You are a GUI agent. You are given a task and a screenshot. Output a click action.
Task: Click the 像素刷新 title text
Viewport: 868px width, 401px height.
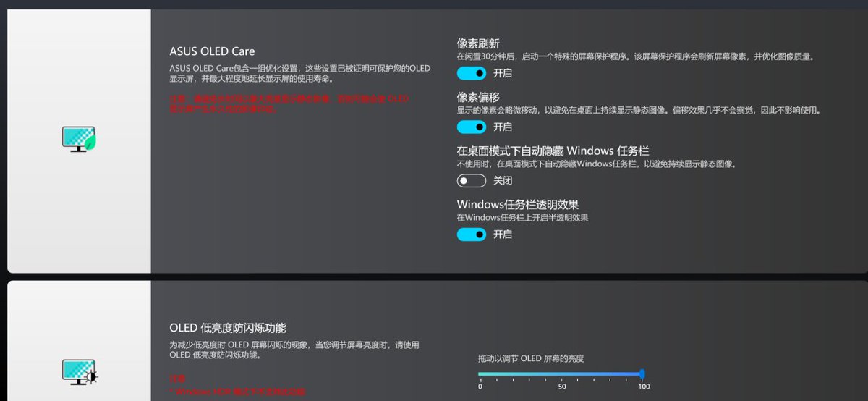(x=478, y=43)
